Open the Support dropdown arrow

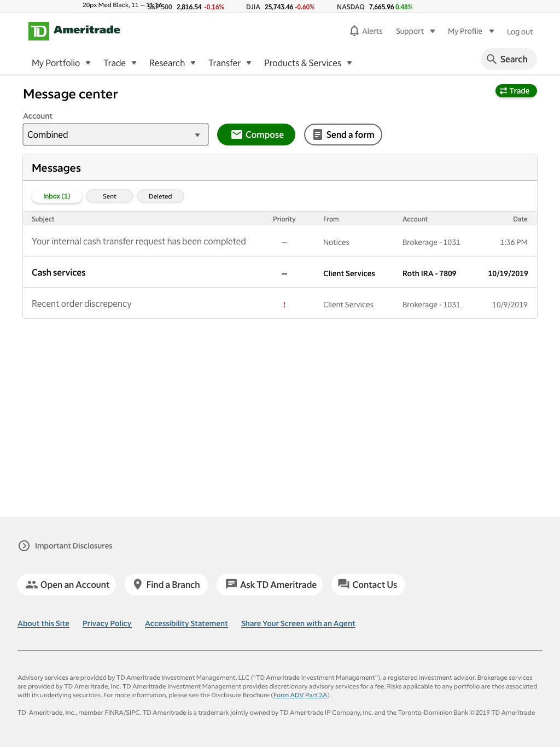point(433,31)
